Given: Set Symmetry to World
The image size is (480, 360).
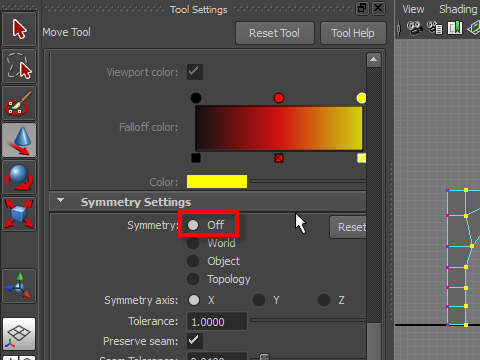Looking at the screenshot, I should (x=211, y=243).
